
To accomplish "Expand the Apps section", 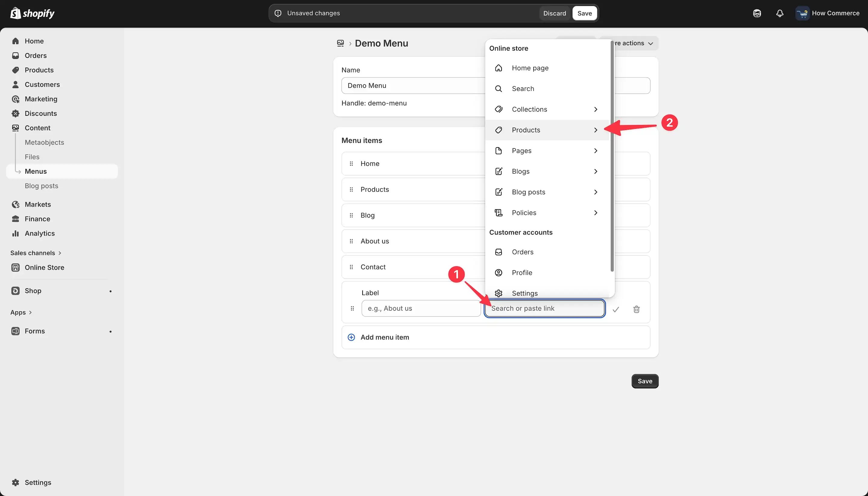I will click(21, 312).
